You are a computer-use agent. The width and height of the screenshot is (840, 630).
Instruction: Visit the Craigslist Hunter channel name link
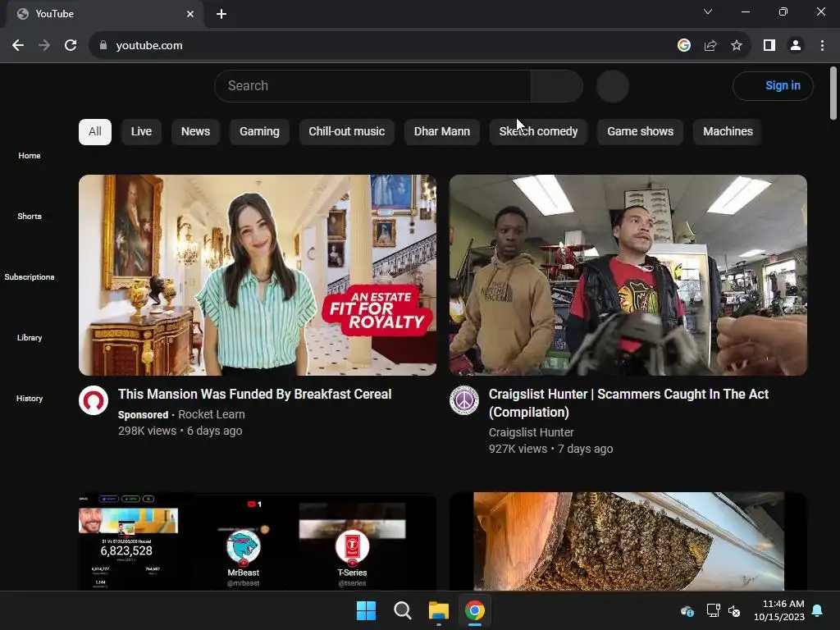point(531,432)
